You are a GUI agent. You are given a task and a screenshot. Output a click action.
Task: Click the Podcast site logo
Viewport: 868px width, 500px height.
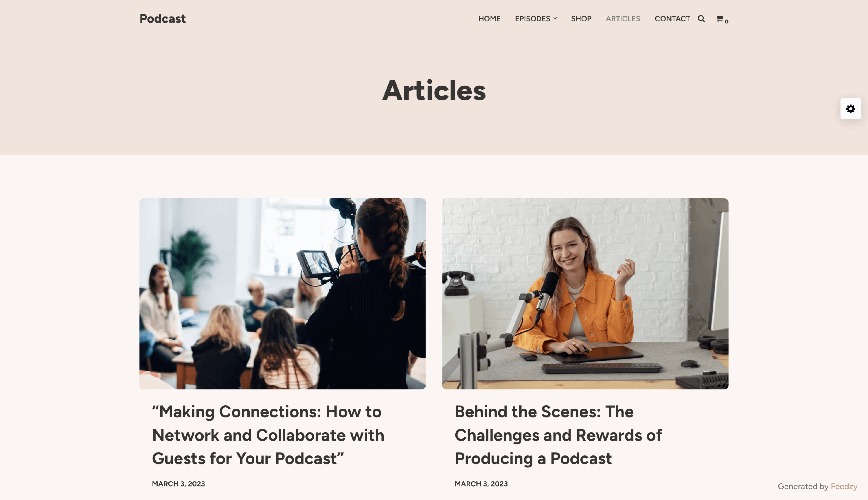[x=163, y=19]
